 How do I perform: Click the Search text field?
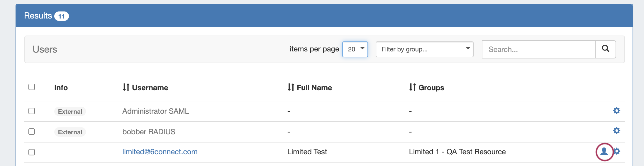[538, 49]
